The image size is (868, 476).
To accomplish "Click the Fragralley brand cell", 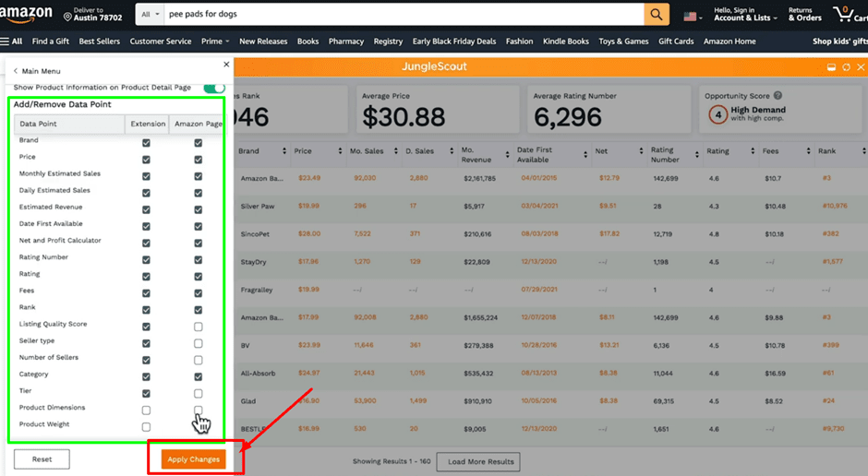I will [257, 290].
